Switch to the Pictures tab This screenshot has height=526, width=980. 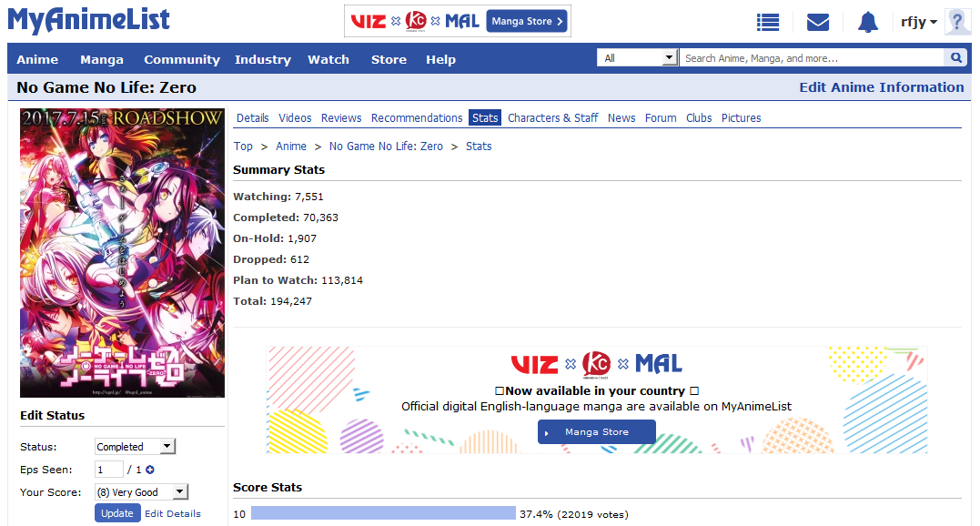pyautogui.click(x=742, y=118)
